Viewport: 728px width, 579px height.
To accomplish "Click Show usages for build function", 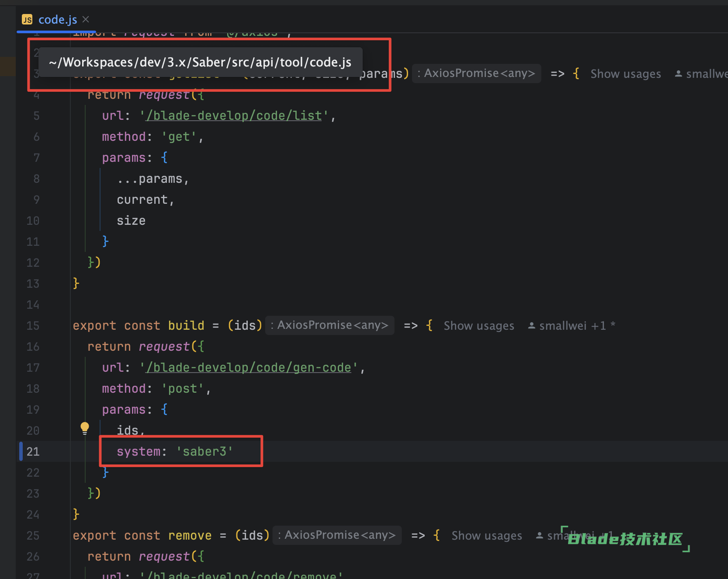I will [x=479, y=326].
